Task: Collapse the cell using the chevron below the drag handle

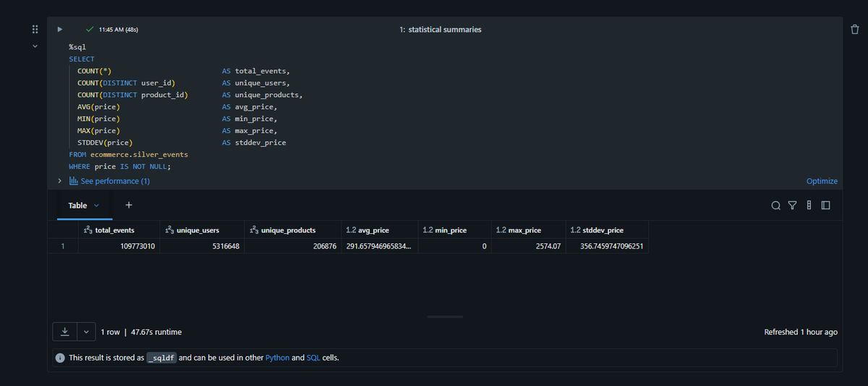Action: (33, 46)
